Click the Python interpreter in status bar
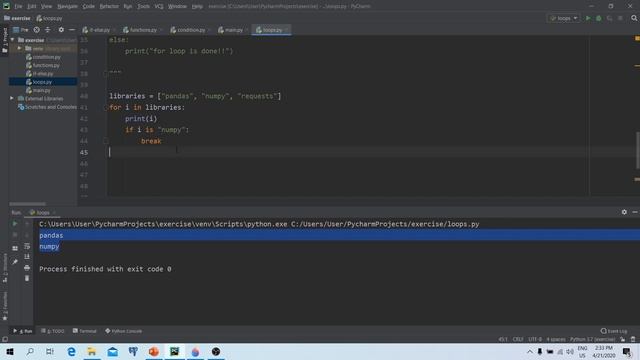 (592, 339)
